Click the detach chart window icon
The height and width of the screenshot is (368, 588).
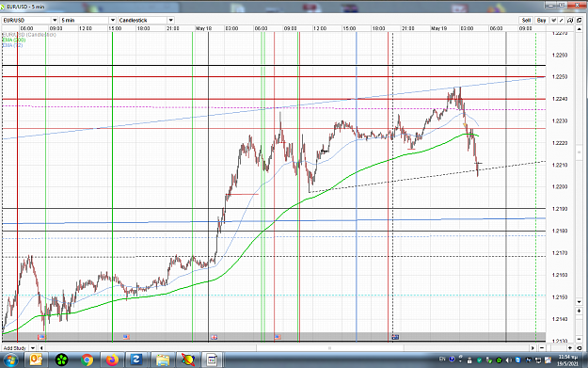[x=579, y=21]
